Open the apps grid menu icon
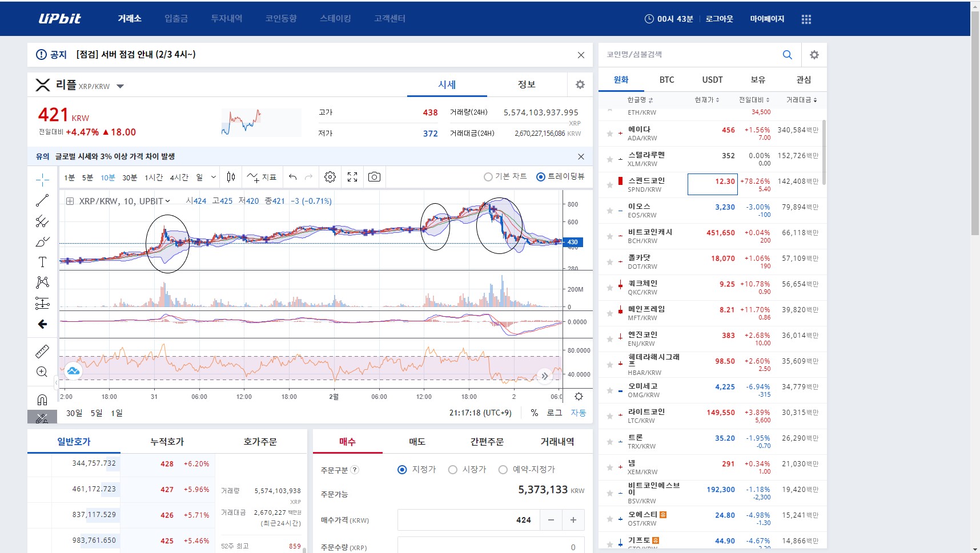 806,19
